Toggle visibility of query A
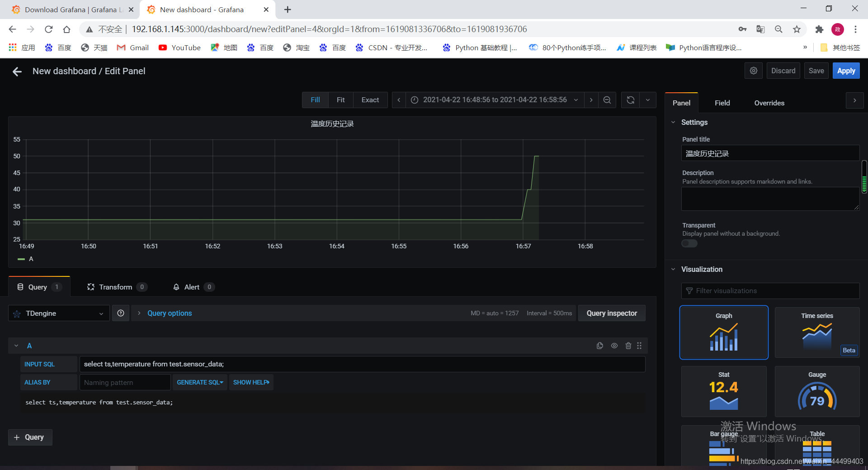The height and width of the screenshot is (470, 868). 614,346
